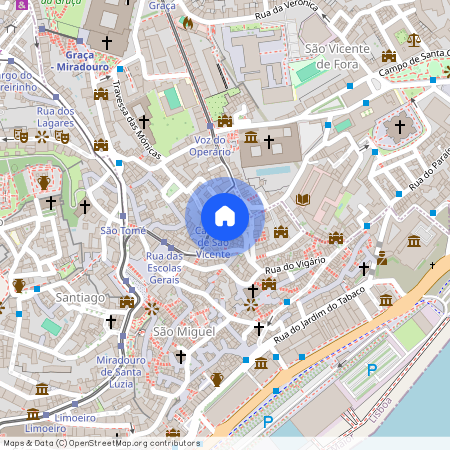Click the Voz do Operário label
Screen dimensions: 450x450
point(210,146)
